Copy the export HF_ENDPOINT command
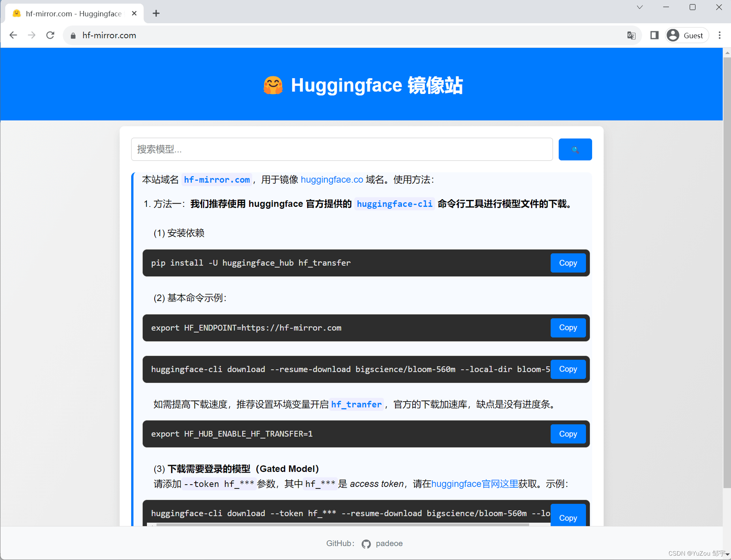Screen dimensions: 731x560 pyautogui.click(x=568, y=328)
